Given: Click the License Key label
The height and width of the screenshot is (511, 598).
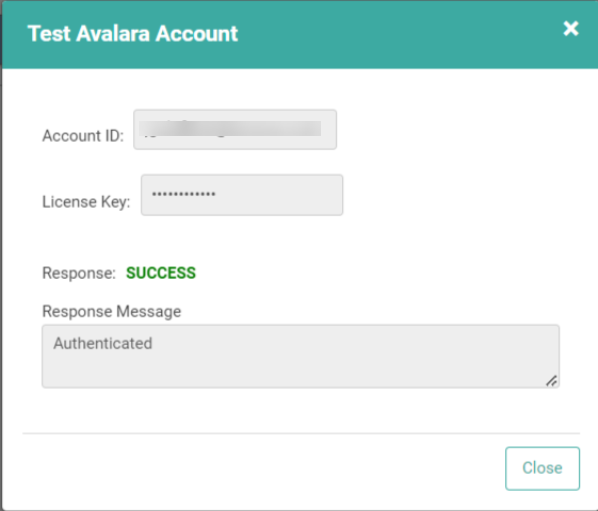Looking at the screenshot, I should (x=86, y=202).
